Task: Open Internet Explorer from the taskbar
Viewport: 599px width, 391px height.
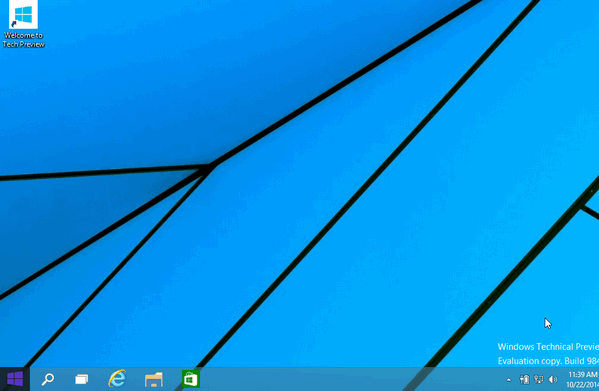Action: click(117, 379)
